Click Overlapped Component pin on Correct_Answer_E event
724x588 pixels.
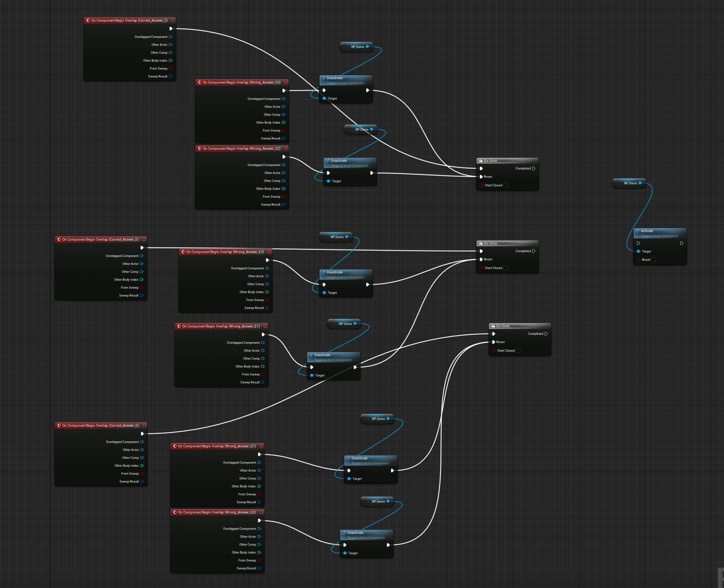click(142, 256)
